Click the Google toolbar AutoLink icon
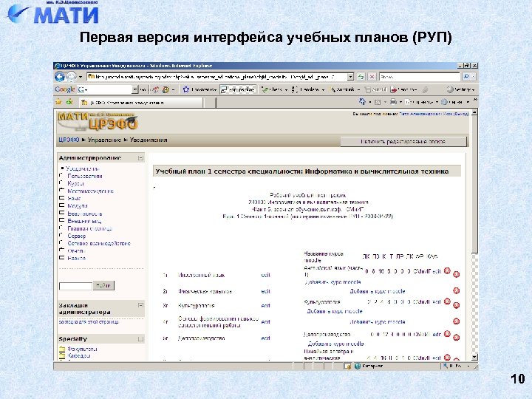532x399 pixels. pos(332,89)
